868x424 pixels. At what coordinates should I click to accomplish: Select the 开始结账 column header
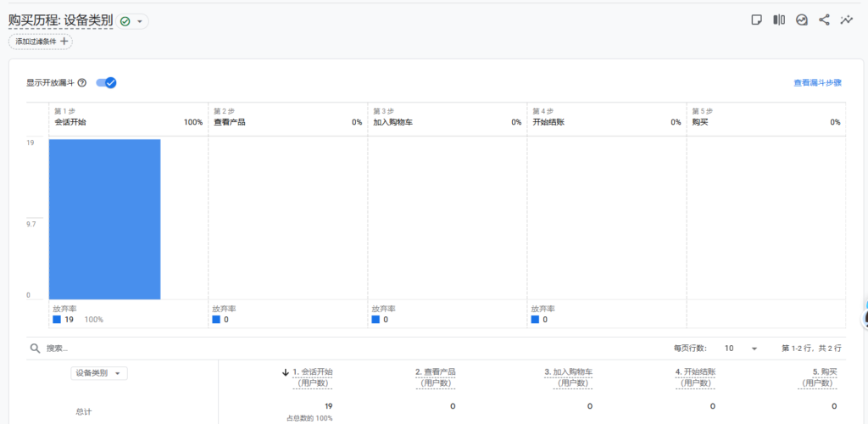coord(696,372)
